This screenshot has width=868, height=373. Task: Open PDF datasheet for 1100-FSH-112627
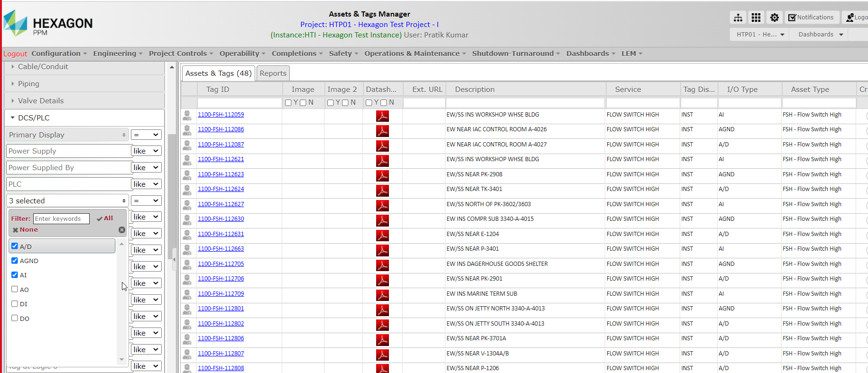pyautogui.click(x=382, y=206)
